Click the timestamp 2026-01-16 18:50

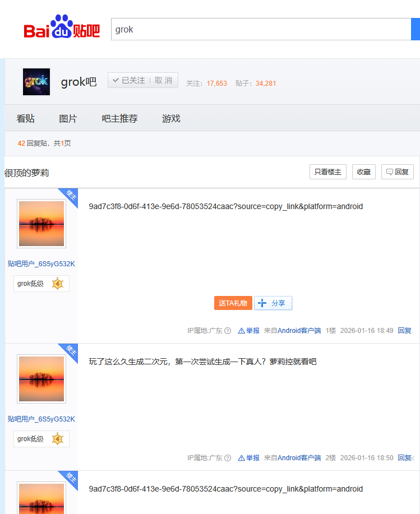(367, 458)
